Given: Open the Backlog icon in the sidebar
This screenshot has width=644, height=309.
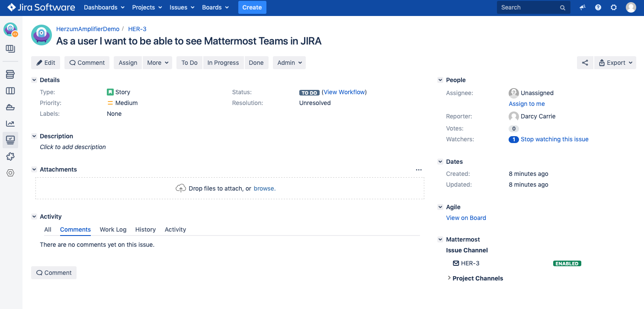Looking at the screenshot, I should (10, 74).
